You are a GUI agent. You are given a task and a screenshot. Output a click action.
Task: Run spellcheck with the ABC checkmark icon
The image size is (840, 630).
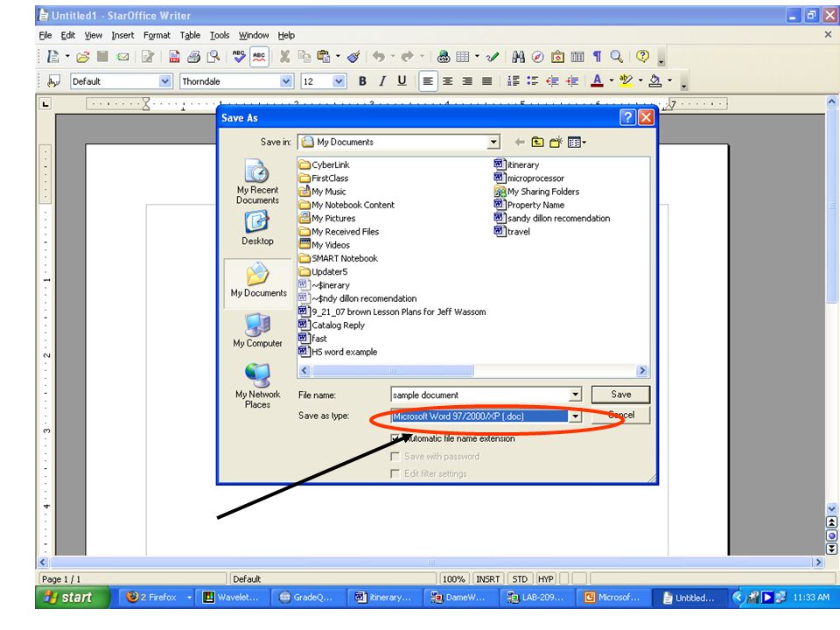click(x=239, y=56)
